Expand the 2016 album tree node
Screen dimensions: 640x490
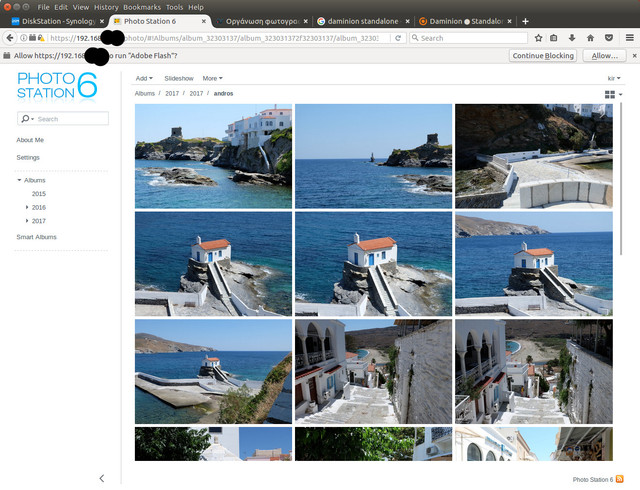click(x=27, y=207)
